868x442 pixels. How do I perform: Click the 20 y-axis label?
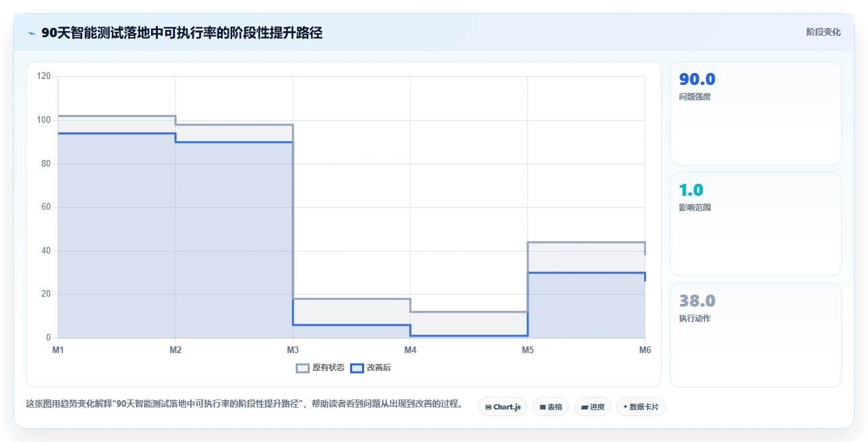(46, 294)
